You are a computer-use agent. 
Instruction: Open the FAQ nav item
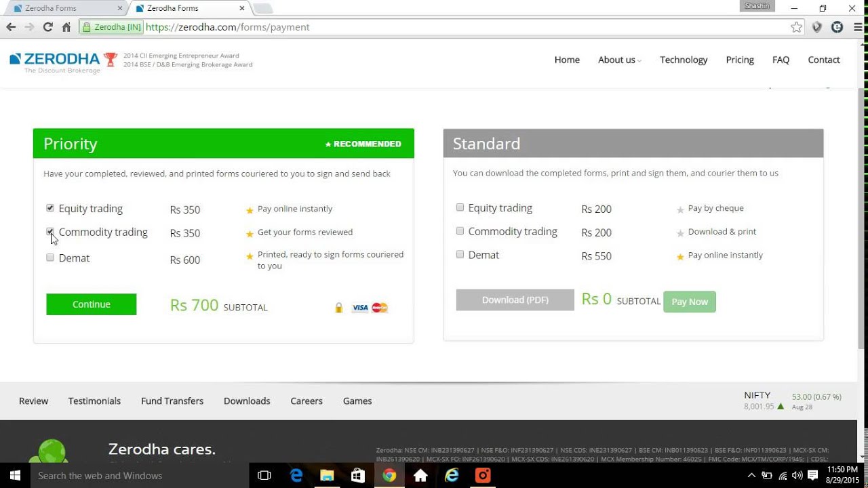[x=781, y=60]
